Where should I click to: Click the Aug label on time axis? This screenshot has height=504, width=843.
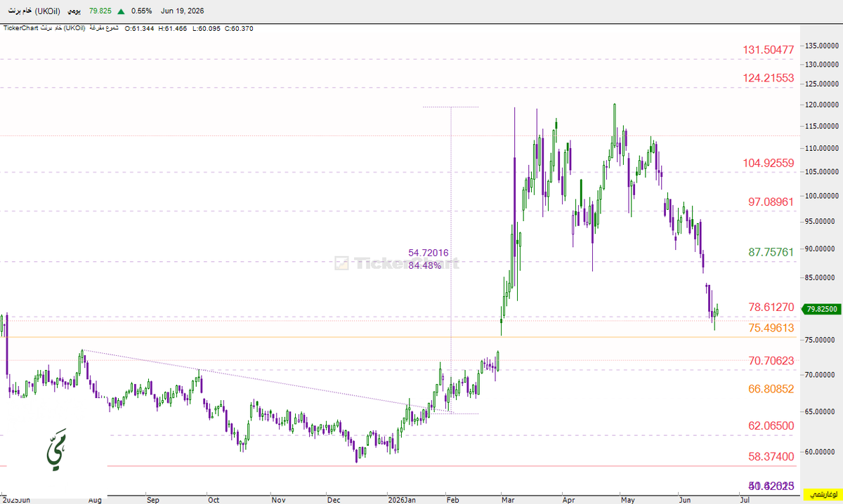click(95, 500)
